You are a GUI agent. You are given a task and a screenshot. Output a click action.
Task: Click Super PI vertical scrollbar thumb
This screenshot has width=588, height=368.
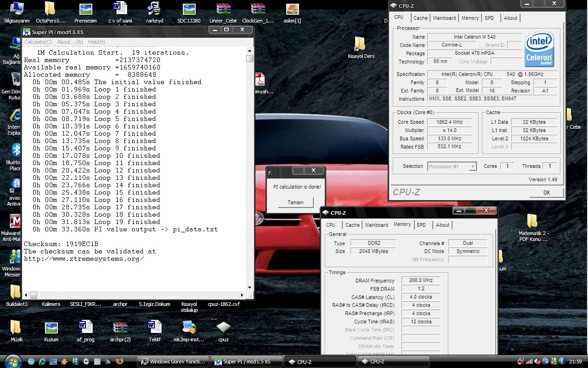(x=250, y=59)
